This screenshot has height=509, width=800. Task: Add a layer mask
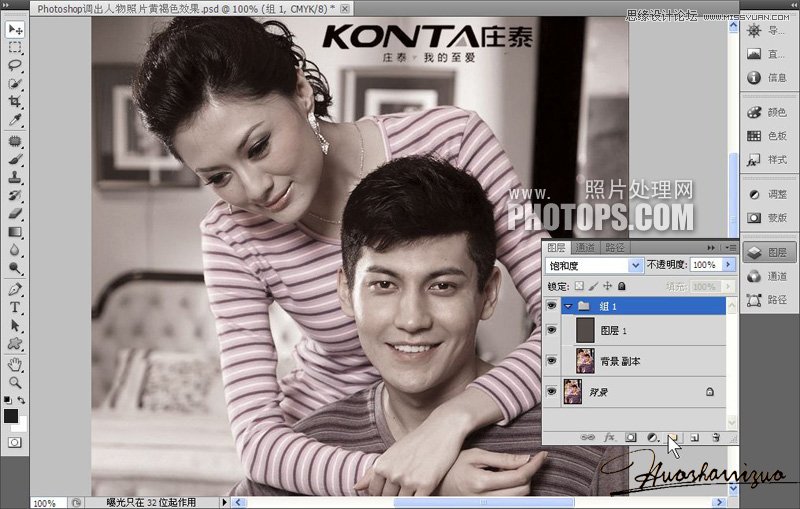[631, 438]
